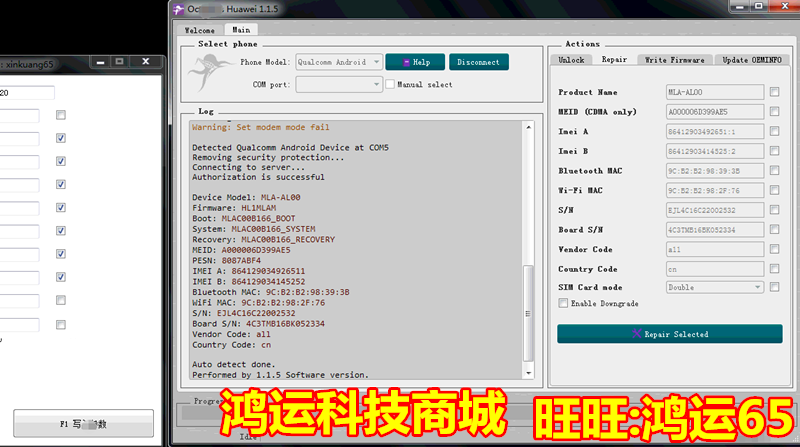Click the F1 button in the xinkuang65 window
Screen dimensions: 800x447
tap(83, 424)
